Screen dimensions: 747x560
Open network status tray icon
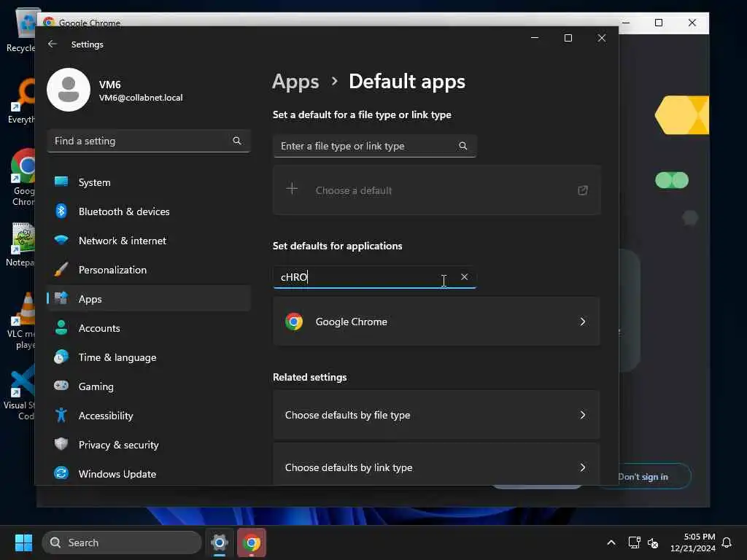click(x=634, y=542)
